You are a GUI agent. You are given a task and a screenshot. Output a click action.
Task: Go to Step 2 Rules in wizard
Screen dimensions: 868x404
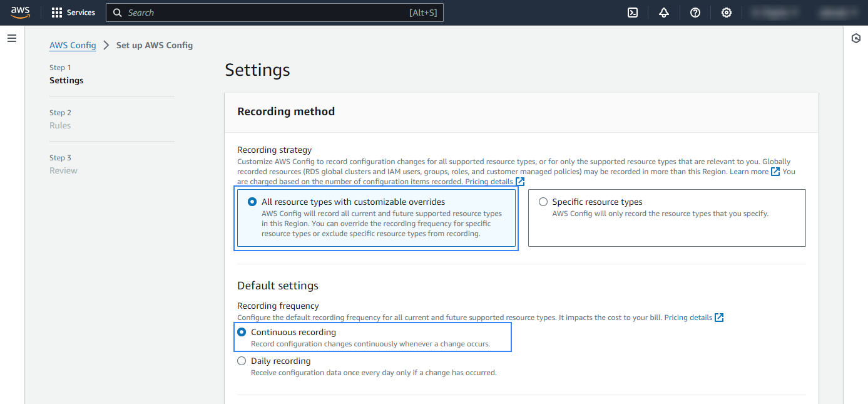coord(60,125)
